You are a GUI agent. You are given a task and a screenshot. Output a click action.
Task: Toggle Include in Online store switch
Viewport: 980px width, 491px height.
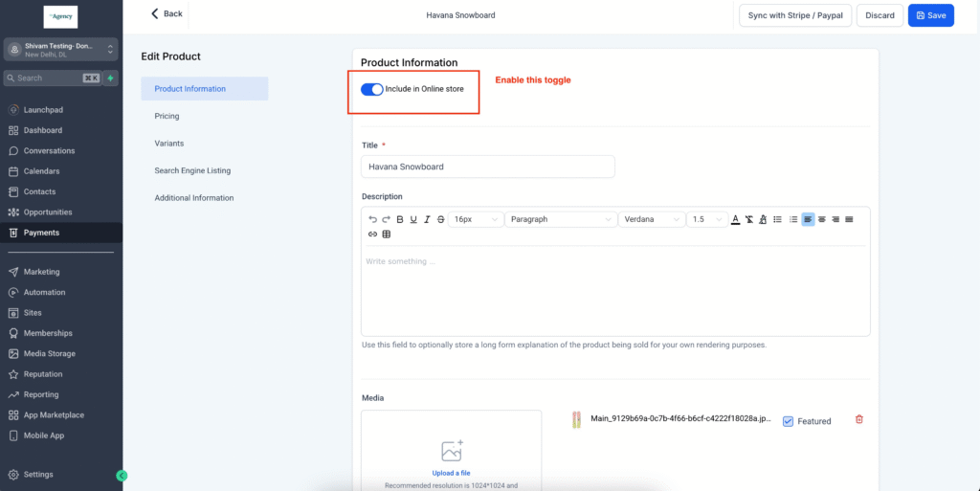coord(372,89)
